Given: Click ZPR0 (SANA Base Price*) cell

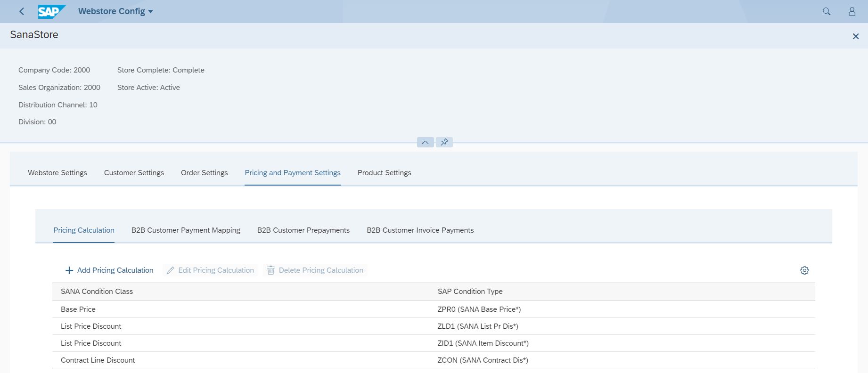Looking at the screenshot, I should pyautogui.click(x=479, y=309).
